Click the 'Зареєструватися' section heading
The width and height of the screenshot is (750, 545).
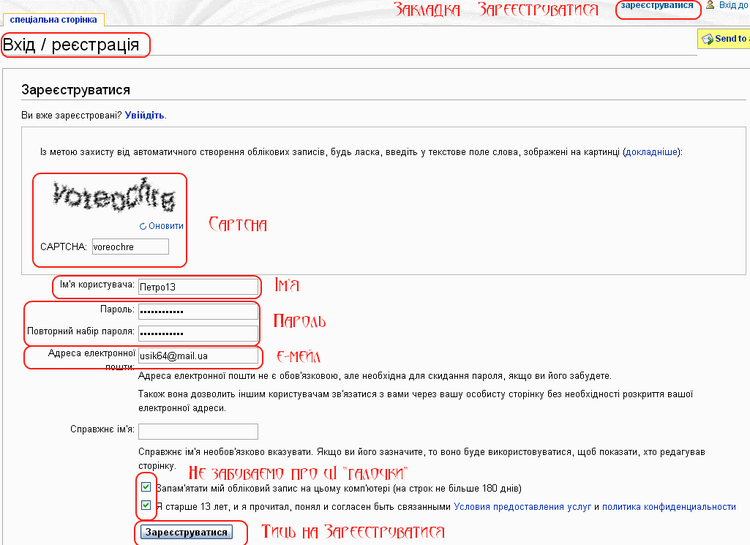(76, 90)
